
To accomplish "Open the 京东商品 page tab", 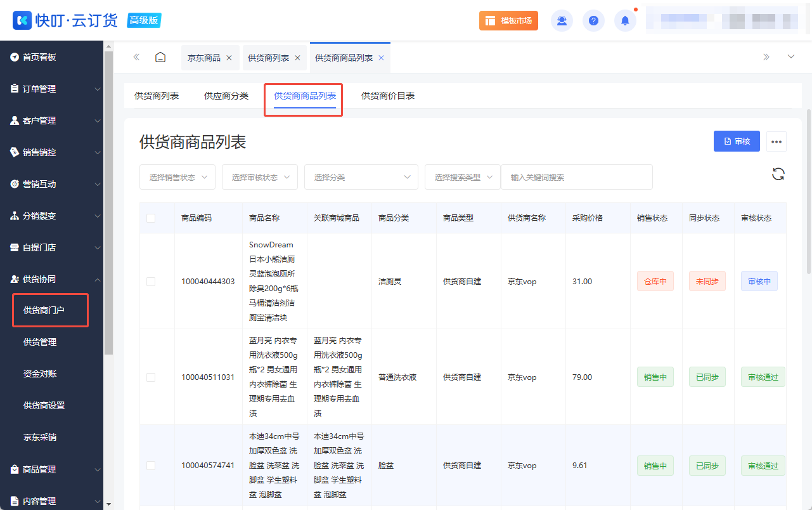I will click(x=204, y=58).
